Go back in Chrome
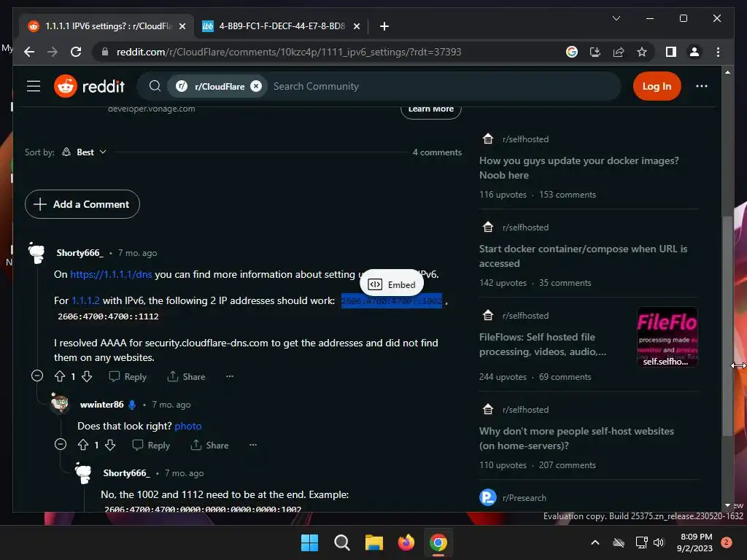The image size is (747, 560). click(29, 52)
